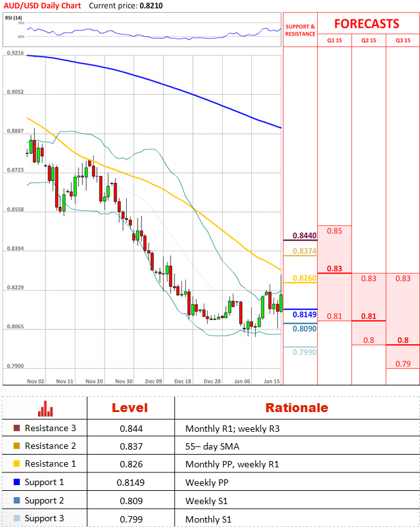Click the 0.826 level cell in table
The width and height of the screenshot is (420, 527).
point(131,464)
